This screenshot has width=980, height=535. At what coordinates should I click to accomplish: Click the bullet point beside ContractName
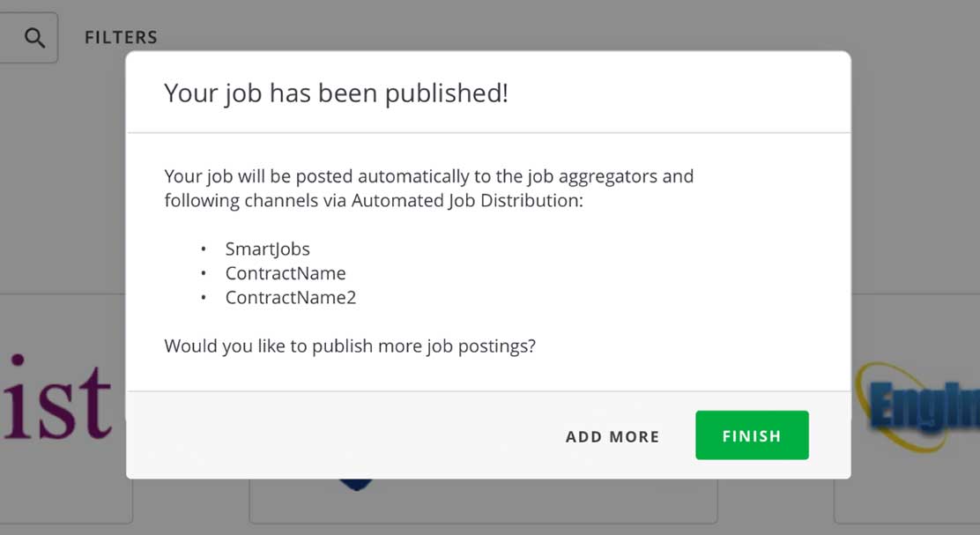(204, 274)
